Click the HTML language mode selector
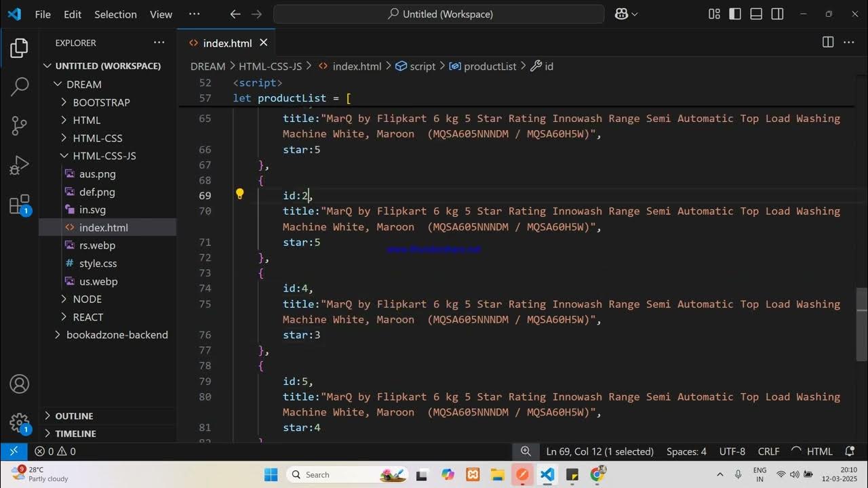The height and width of the screenshot is (488, 868). coord(819,451)
